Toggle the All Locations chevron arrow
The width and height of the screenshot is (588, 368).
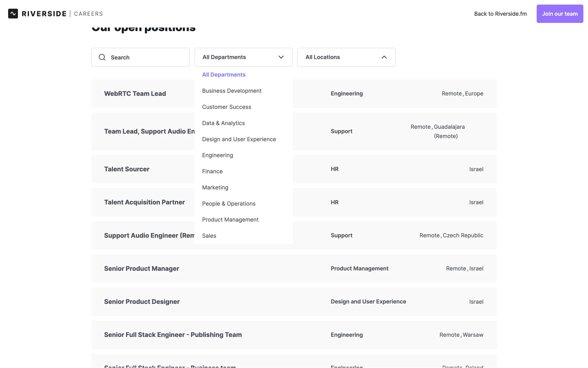tap(384, 57)
